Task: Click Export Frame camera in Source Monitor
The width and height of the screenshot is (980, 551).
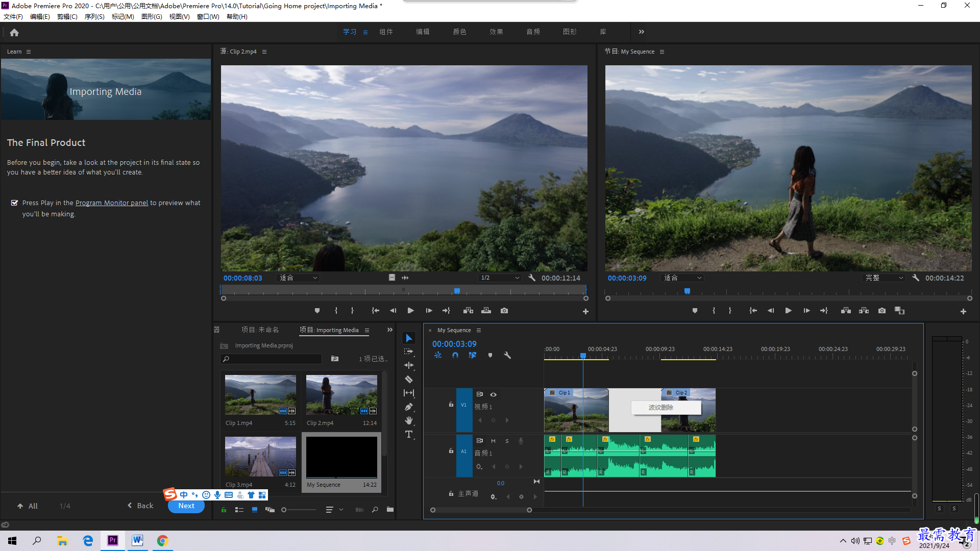Action: pyautogui.click(x=504, y=311)
